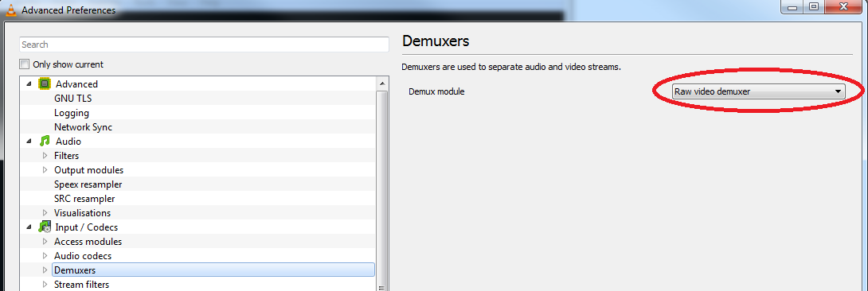Enable the Only show current checkbox

(x=25, y=64)
